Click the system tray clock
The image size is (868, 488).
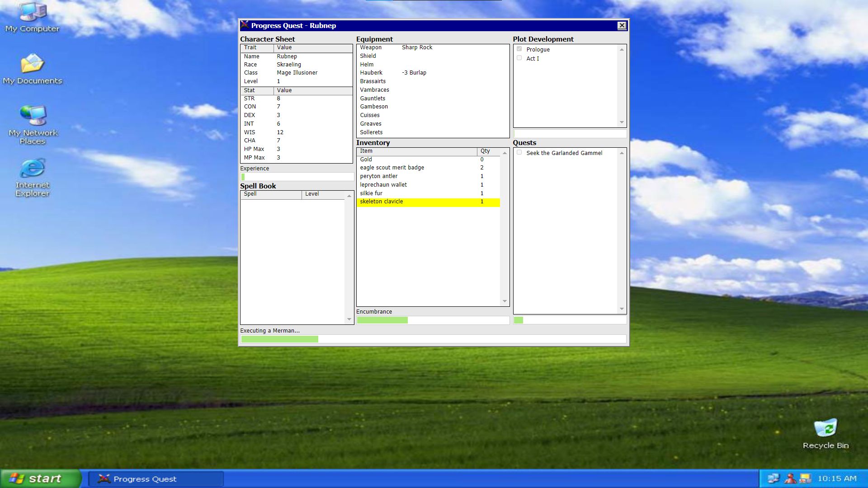pos(837,479)
